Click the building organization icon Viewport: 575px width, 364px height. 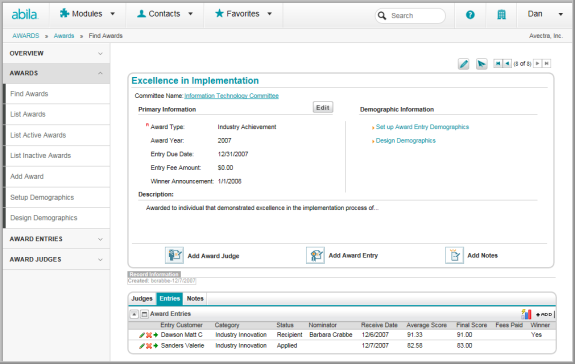[x=501, y=15]
